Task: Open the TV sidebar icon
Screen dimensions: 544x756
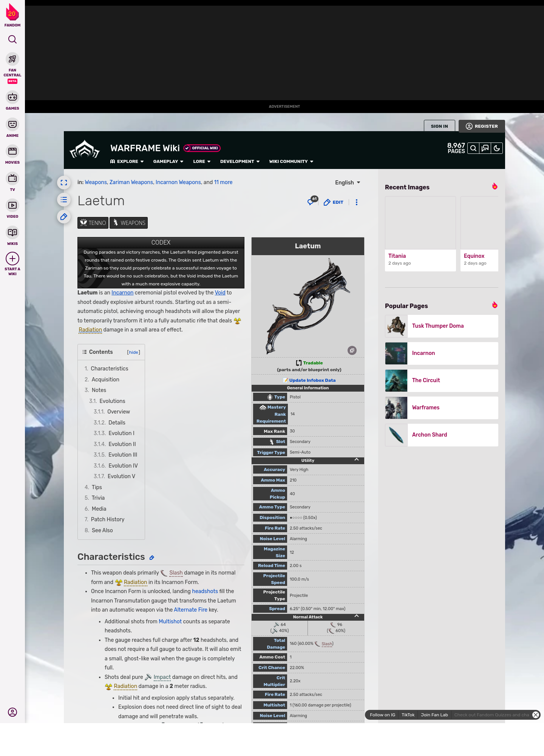Action: tap(12, 178)
